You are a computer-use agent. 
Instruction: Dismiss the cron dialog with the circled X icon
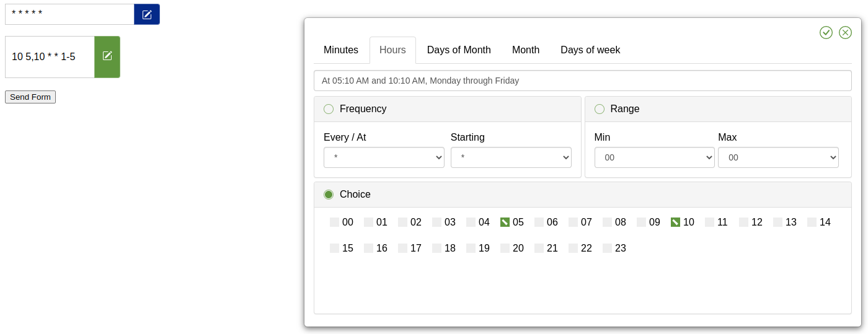click(845, 32)
